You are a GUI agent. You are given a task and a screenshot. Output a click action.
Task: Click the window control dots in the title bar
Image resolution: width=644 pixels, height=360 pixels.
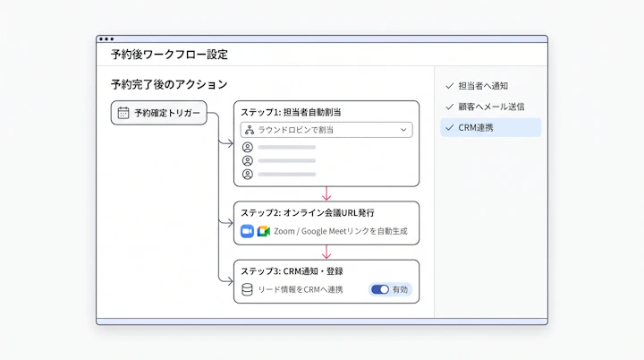click(106, 39)
